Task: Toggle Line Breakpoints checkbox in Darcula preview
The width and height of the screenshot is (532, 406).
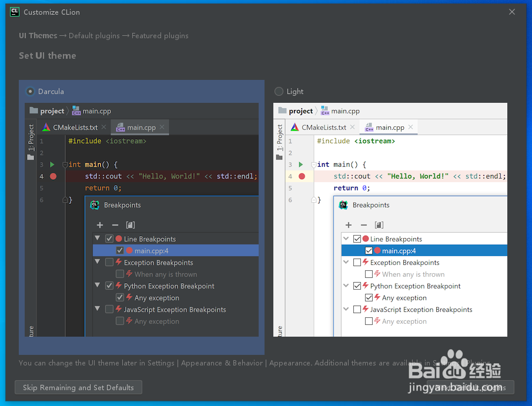Action: point(109,239)
